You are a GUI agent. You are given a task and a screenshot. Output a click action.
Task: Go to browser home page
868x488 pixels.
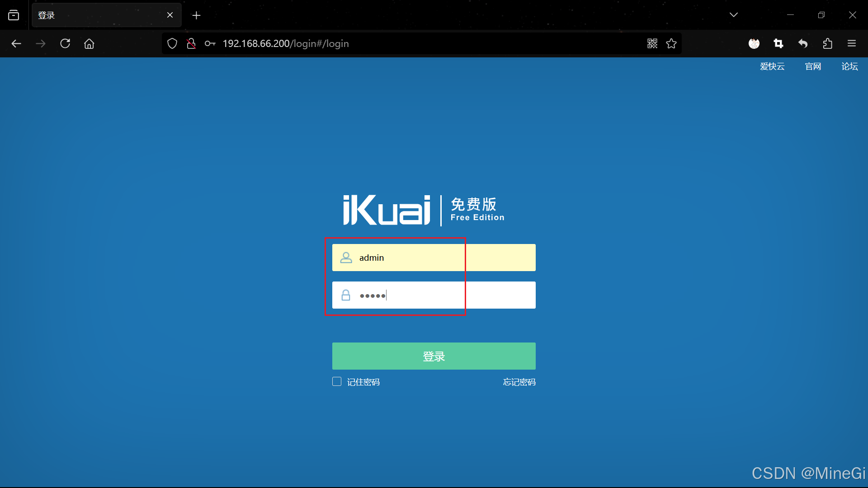tap(89, 43)
